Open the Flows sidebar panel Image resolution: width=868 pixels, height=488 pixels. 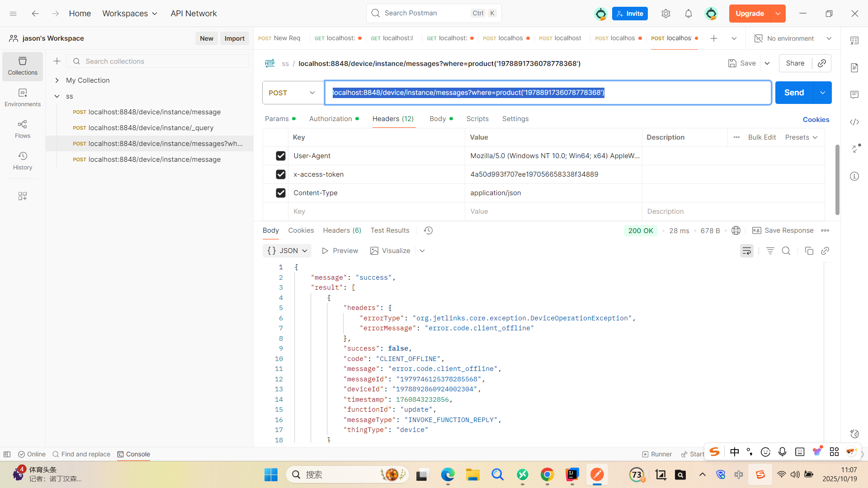(22, 129)
